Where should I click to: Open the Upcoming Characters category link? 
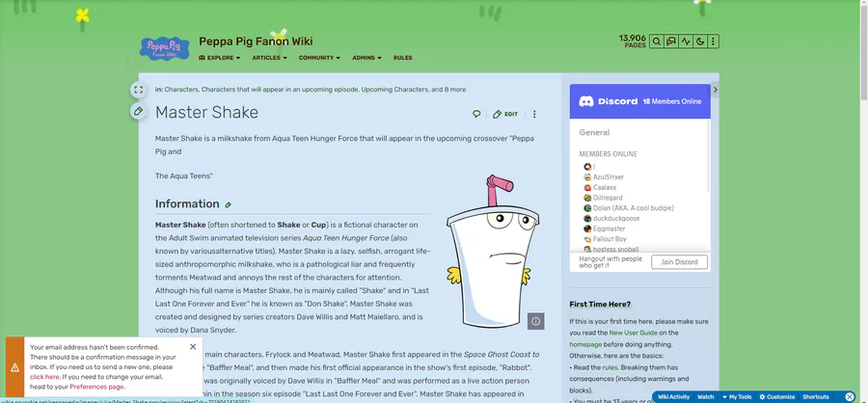coord(394,89)
